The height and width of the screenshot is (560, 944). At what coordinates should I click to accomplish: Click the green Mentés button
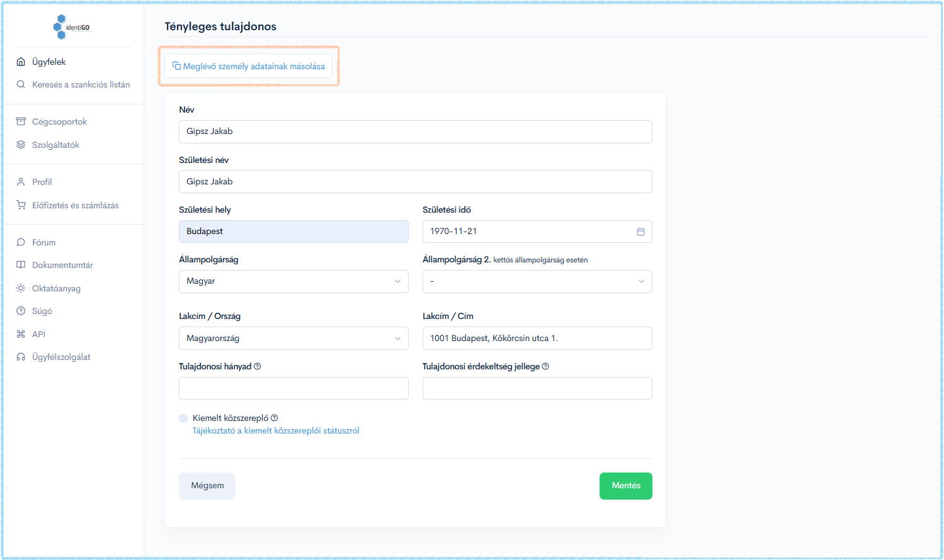626,486
